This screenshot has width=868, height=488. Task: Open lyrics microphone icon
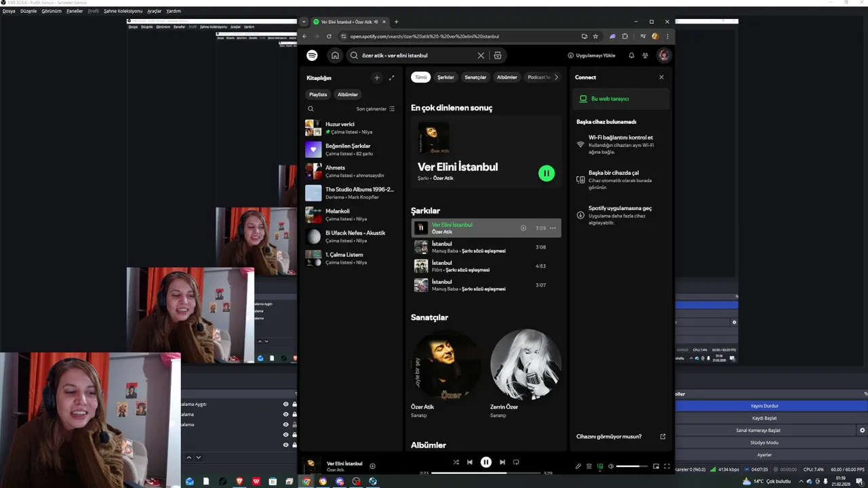[578, 466]
